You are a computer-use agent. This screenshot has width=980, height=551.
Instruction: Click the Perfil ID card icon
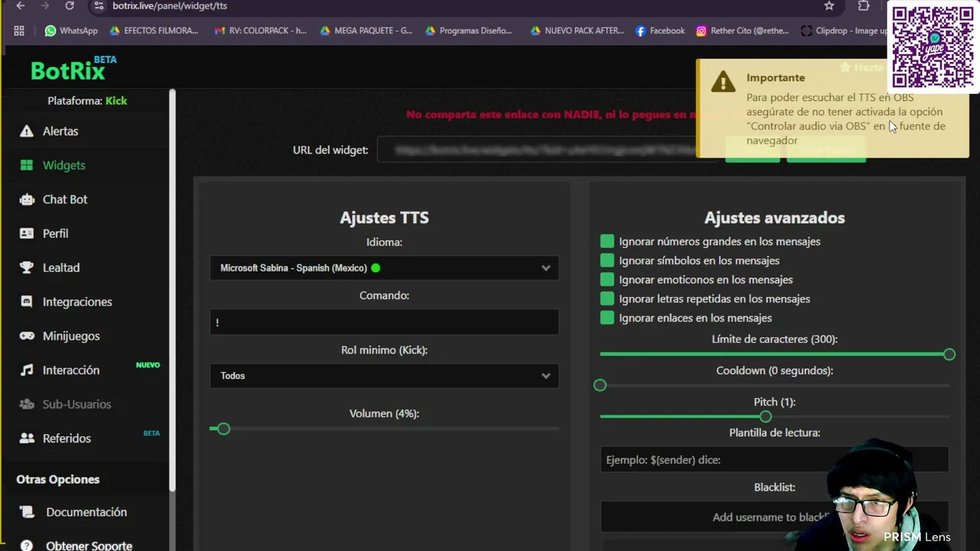[x=27, y=233]
